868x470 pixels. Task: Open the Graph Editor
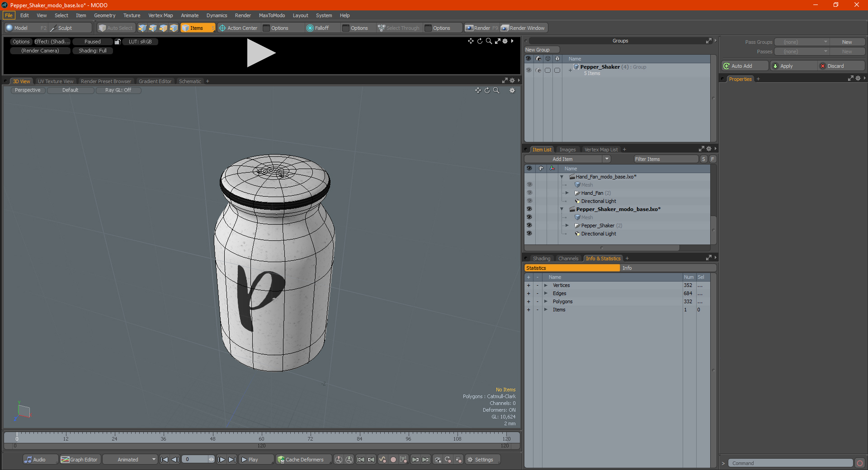coord(80,460)
